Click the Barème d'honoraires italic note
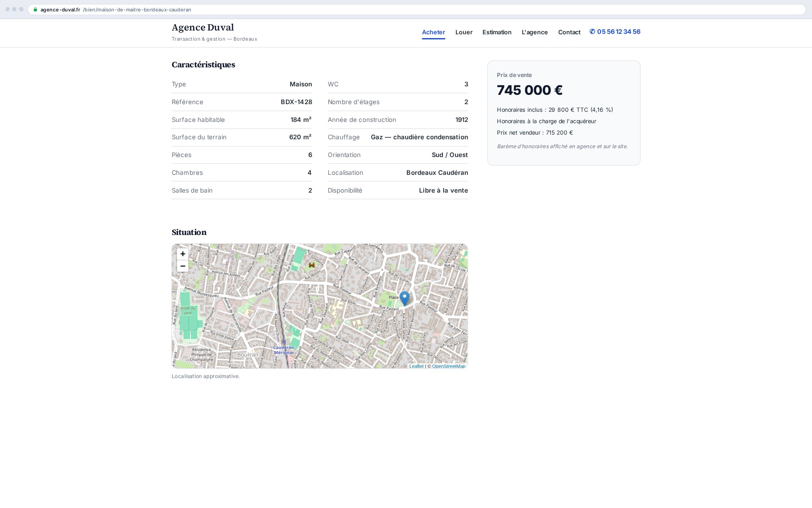This screenshot has height=508, width=812. click(562, 146)
